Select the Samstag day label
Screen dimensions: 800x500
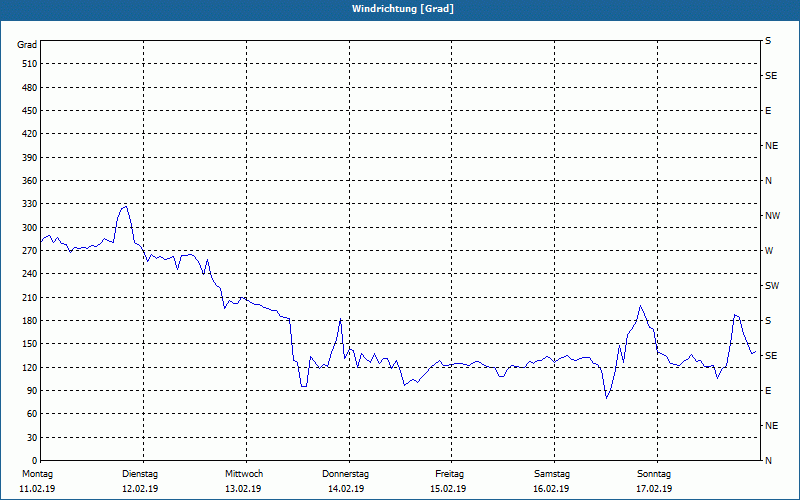tap(552, 474)
